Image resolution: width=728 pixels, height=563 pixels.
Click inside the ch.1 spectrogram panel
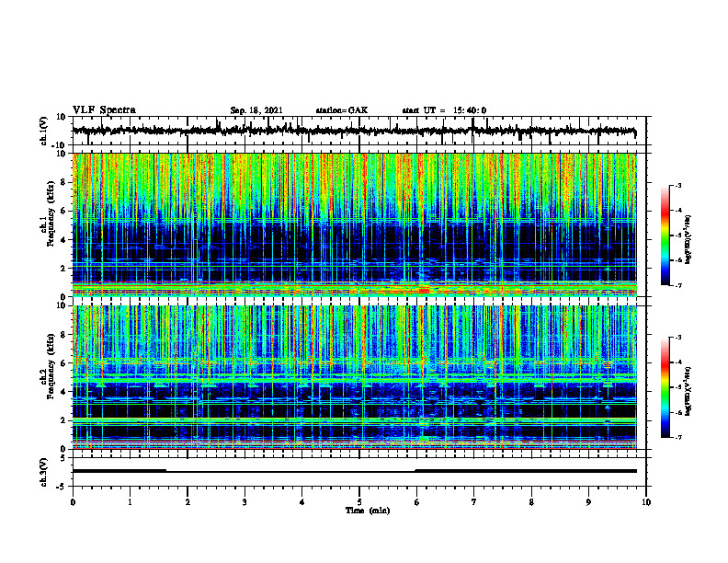(355, 224)
